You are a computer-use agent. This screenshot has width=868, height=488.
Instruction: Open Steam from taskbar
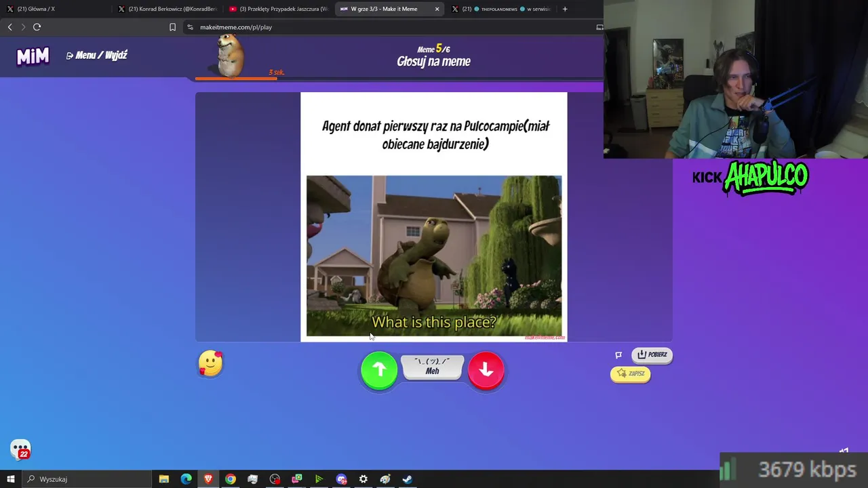pos(408,479)
